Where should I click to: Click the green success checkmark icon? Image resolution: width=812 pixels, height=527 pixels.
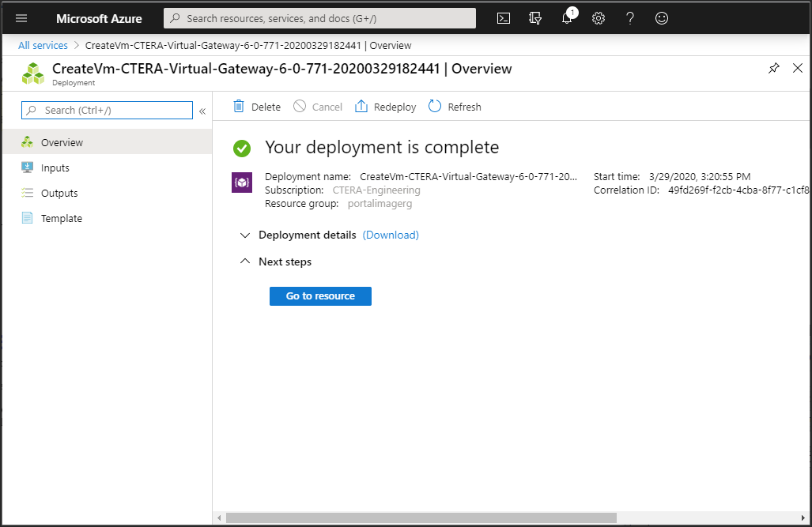[242, 148]
